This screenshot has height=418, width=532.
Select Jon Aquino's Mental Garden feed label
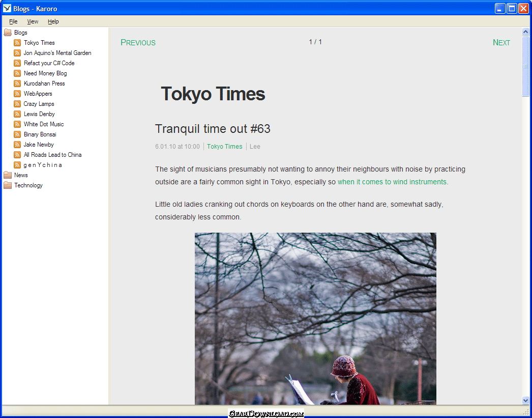click(x=57, y=53)
